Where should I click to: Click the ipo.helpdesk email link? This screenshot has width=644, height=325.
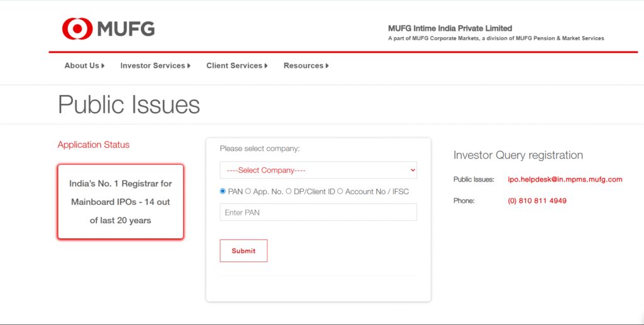click(x=565, y=180)
